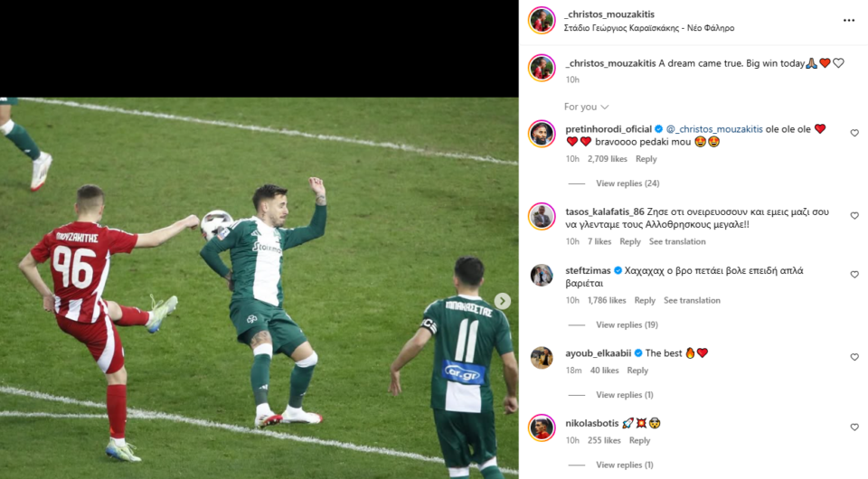Open pretinhorodi_oficial's profile picture
The image size is (868, 479).
coord(542,134)
